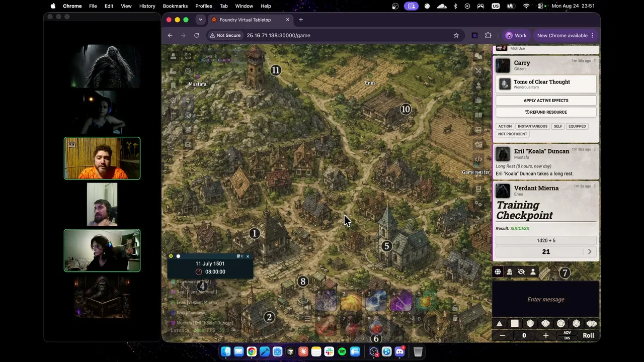Open the Work profile menu
The image size is (644, 362).
tap(516, 35)
